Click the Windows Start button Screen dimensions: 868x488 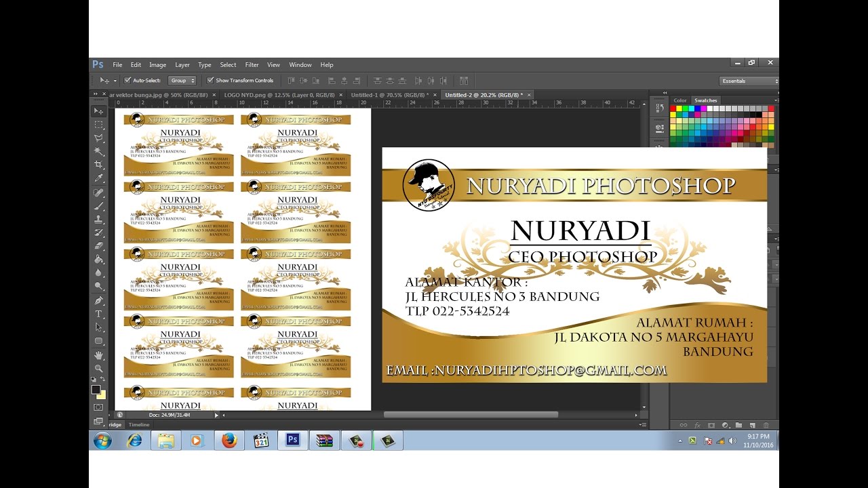(102, 441)
